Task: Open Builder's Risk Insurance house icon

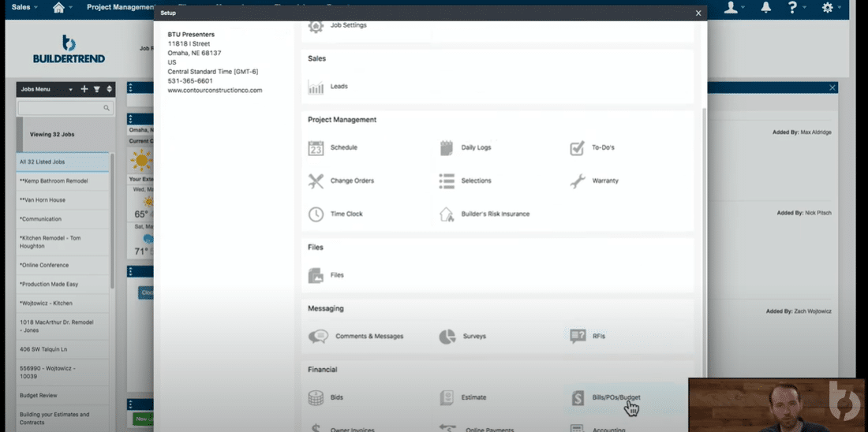Action: point(446,214)
